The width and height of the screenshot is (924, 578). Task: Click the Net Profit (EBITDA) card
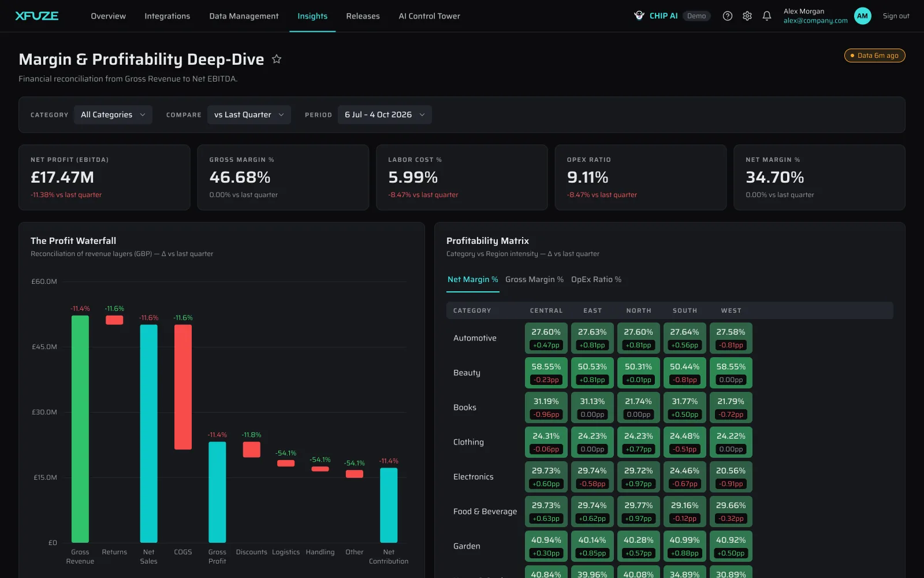click(x=105, y=177)
